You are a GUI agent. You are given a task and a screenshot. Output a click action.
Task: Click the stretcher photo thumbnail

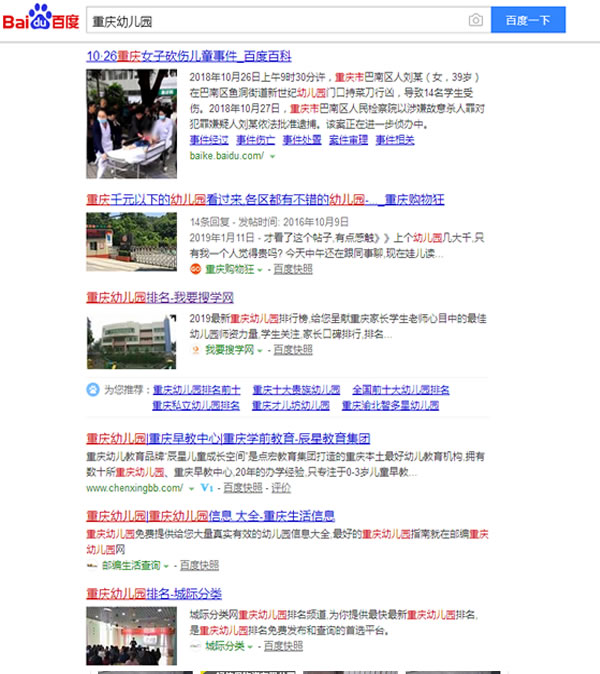coord(132,124)
